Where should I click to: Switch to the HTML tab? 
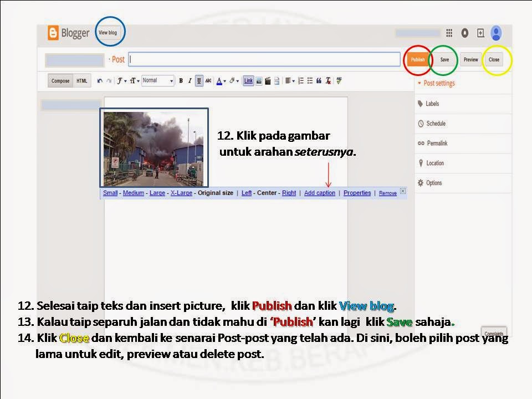pyautogui.click(x=81, y=80)
